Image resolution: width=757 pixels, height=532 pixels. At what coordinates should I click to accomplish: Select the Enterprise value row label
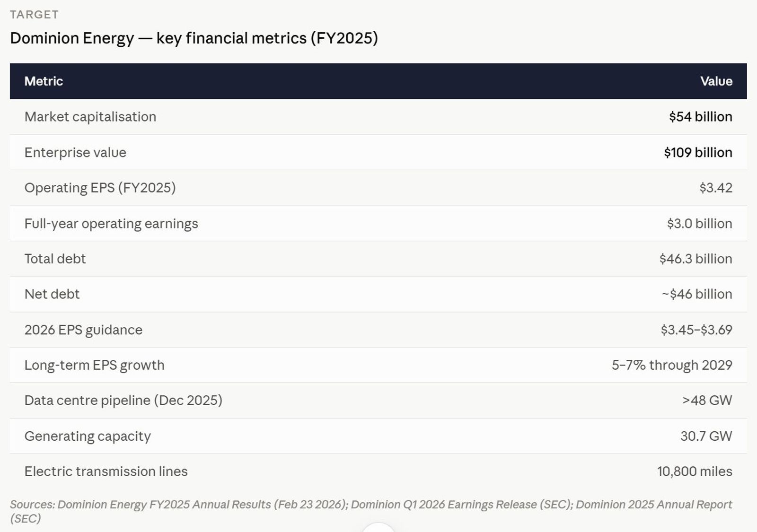[75, 152]
